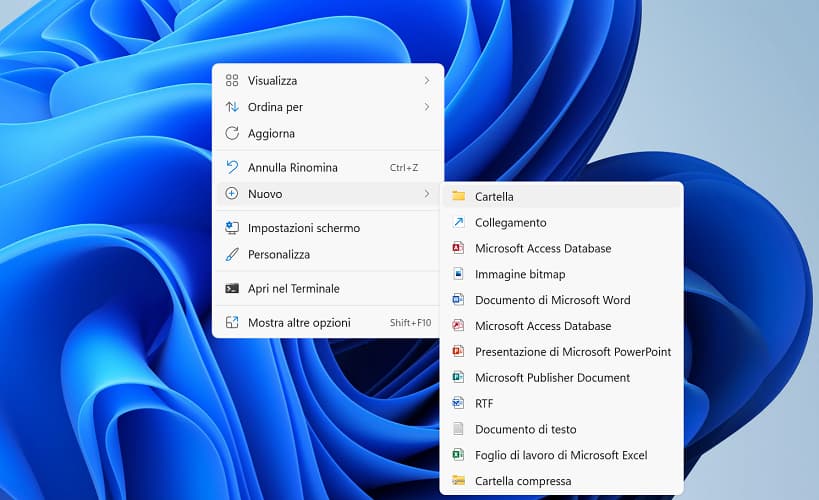The height and width of the screenshot is (500, 819).
Task: Choose Collegamento to create a shortcut
Action: click(x=510, y=223)
